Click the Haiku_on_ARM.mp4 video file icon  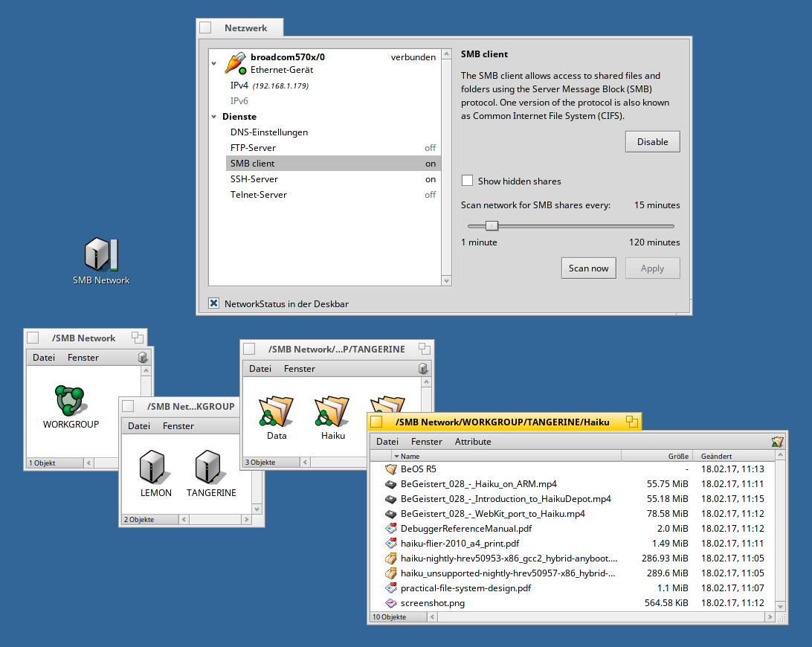coord(391,484)
